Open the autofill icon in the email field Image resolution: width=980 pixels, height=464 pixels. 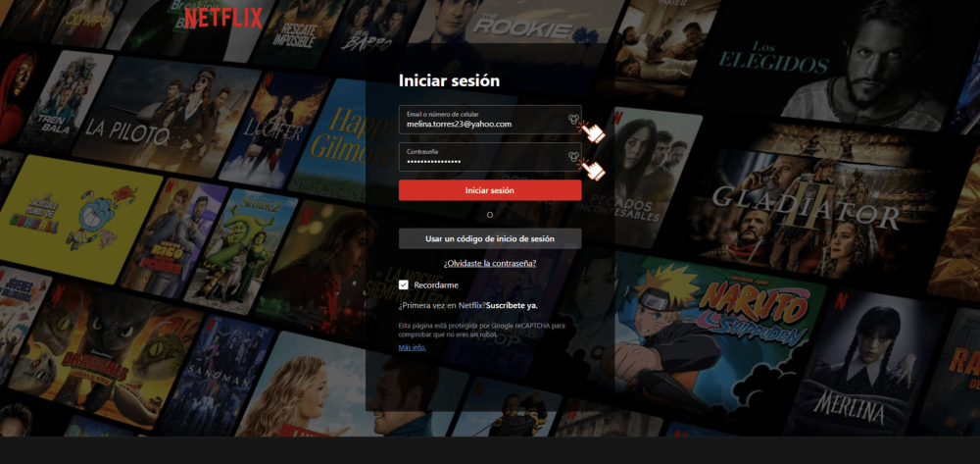click(572, 119)
